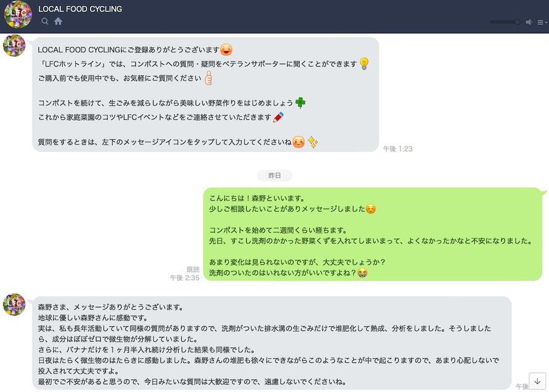Screen dimensions: 549x392
Task: Click the LFC avatar beside the bottom reply
Action: (14, 305)
